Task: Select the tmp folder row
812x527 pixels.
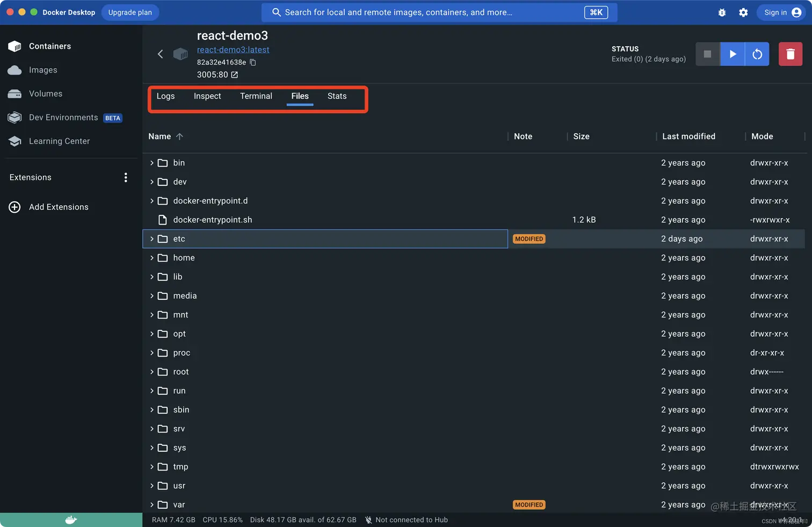Action: pos(474,467)
